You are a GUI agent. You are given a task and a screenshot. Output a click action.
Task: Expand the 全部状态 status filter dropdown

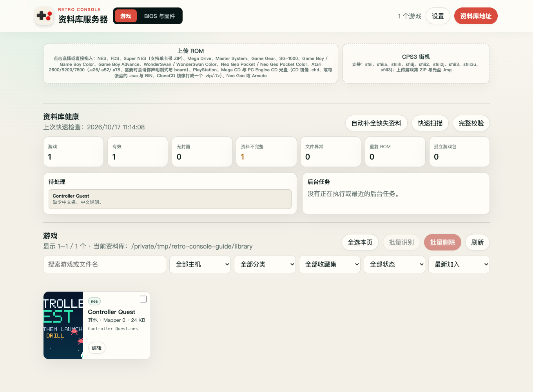[x=394, y=264]
